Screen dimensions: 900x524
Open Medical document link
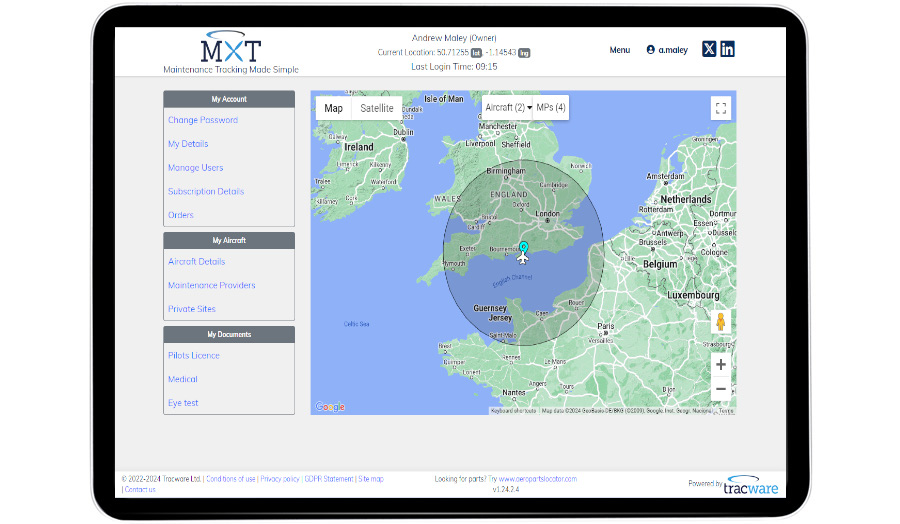183,379
